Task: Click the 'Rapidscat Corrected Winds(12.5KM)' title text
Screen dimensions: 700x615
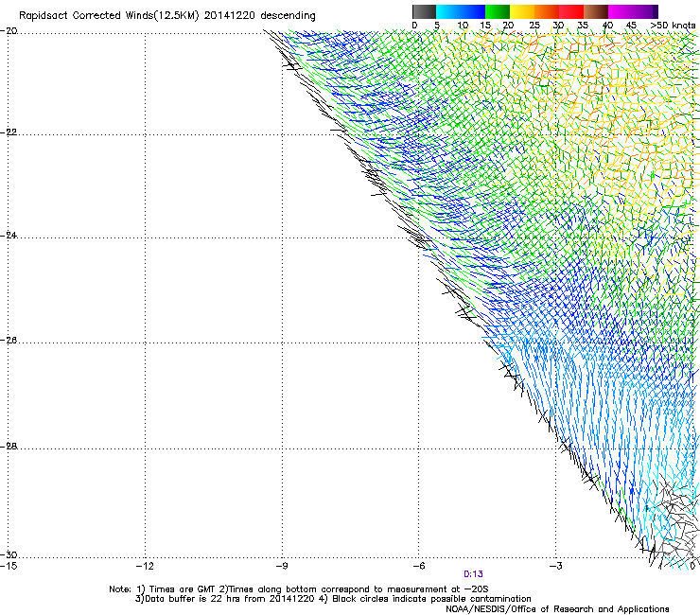Action: pyautogui.click(x=109, y=16)
